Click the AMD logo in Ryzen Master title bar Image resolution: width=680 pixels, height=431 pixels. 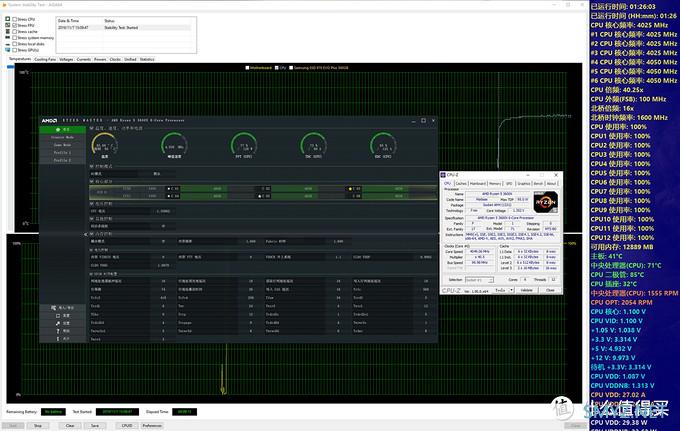pos(49,121)
